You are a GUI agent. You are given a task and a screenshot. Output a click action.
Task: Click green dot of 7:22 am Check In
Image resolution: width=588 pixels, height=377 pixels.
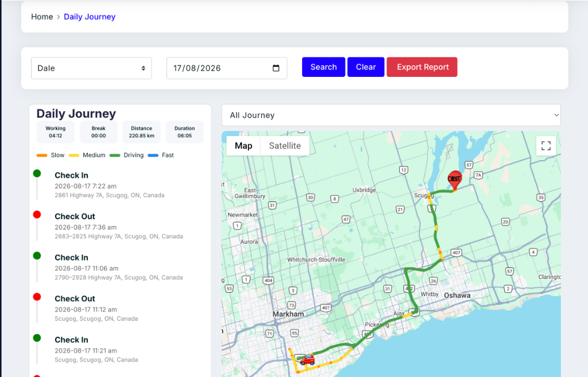coord(37,173)
